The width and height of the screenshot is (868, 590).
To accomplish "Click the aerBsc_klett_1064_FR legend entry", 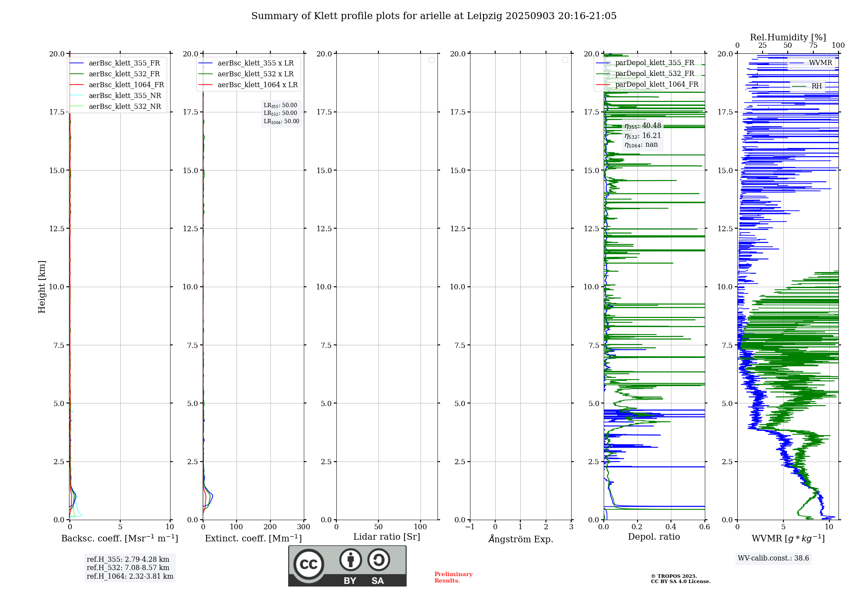I will pyautogui.click(x=126, y=85).
